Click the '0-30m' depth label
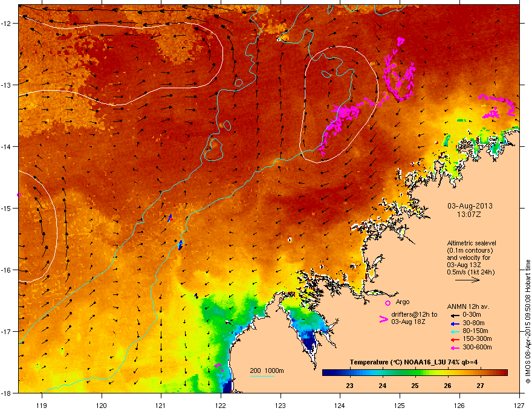 [472, 315]
